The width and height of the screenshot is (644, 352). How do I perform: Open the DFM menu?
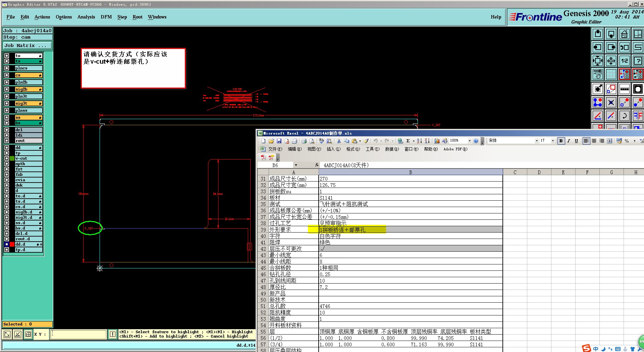point(106,17)
